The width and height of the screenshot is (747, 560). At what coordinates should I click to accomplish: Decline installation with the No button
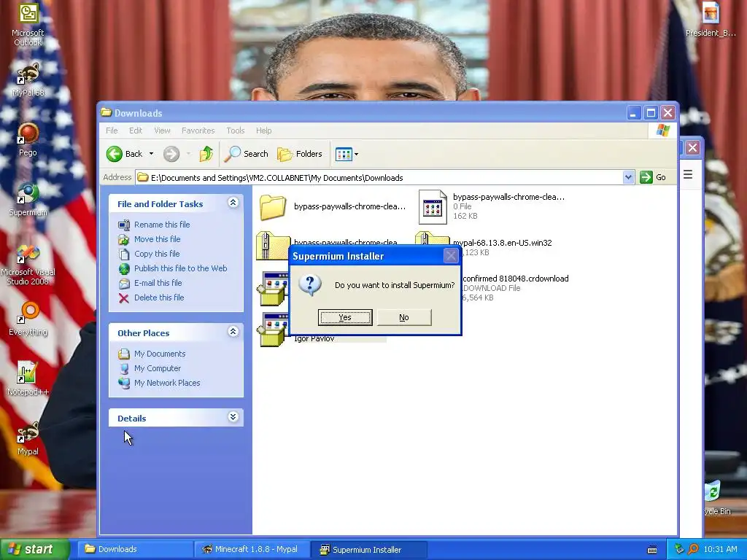[404, 317]
